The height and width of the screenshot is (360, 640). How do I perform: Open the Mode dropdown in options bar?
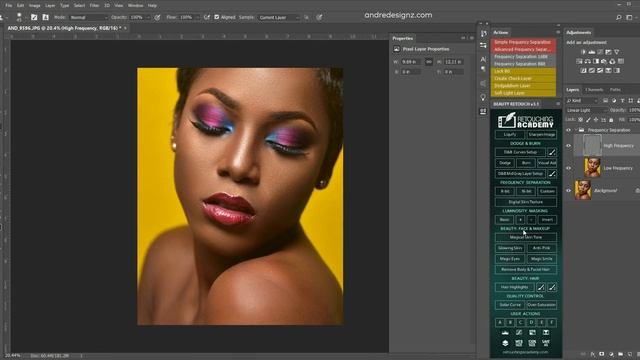coord(88,18)
